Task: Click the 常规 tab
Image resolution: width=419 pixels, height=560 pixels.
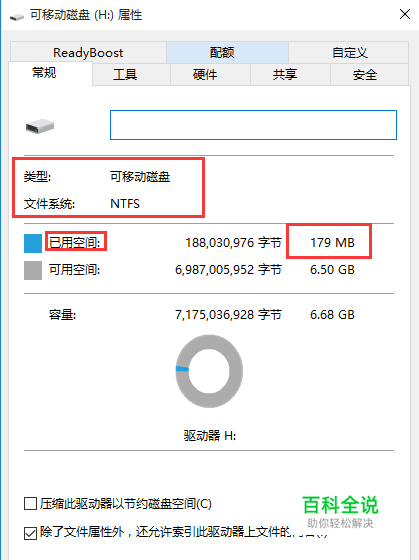Action: coord(51,73)
